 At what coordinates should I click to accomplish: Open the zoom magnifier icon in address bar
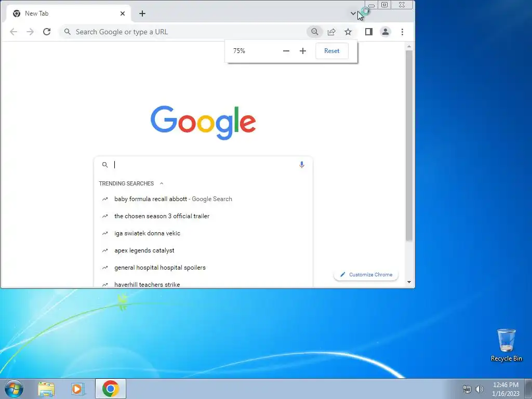click(x=314, y=32)
